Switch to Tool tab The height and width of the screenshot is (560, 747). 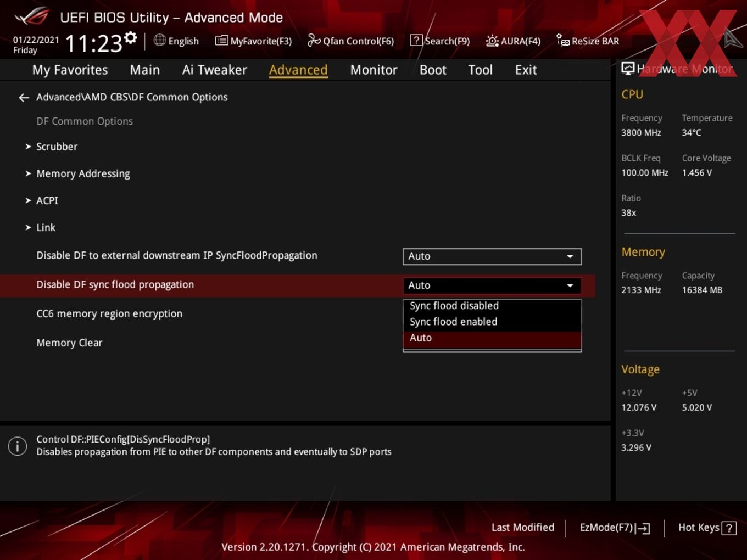pos(480,70)
